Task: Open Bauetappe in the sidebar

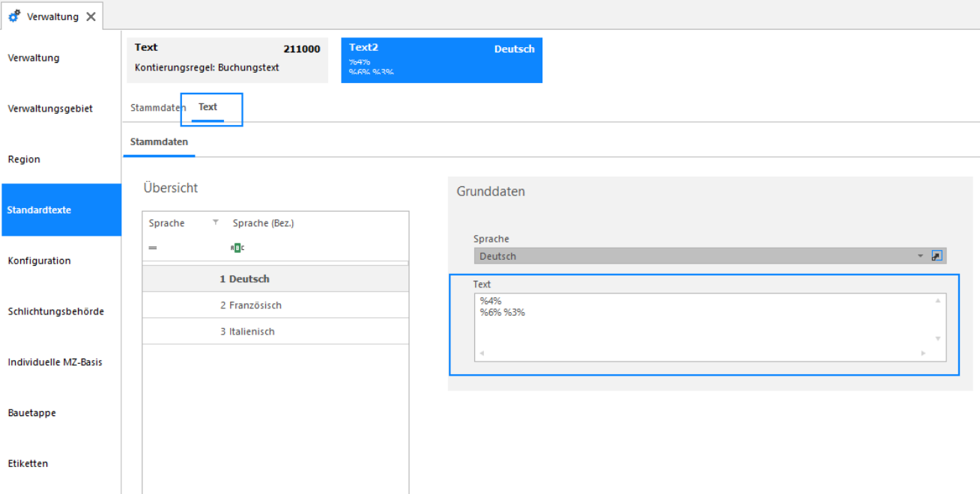Action: tap(61, 413)
